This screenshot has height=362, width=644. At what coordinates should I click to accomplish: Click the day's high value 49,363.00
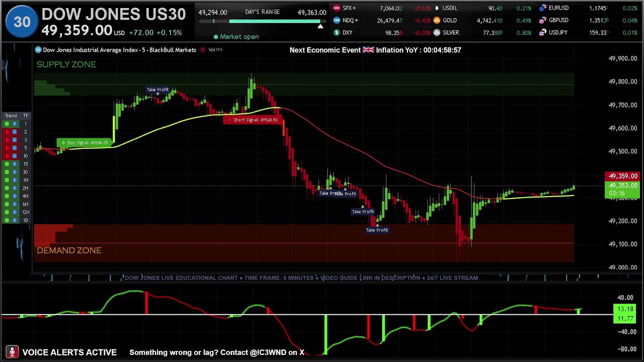[x=312, y=13]
